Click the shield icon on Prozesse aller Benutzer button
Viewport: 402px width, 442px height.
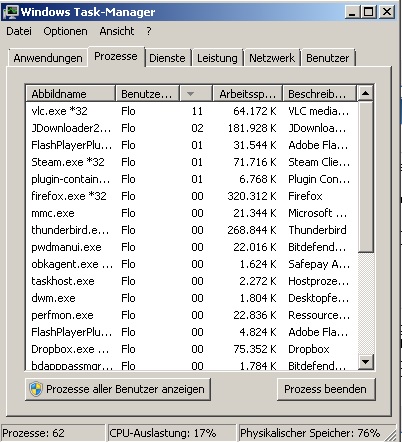pyautogui.click(x=36, y=389)
